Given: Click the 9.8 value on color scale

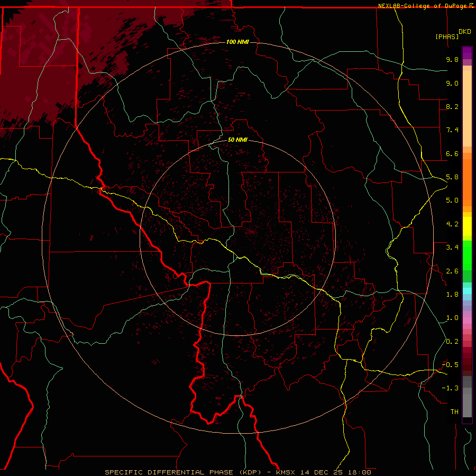Looking at the screenshot, I should [452, 59].
